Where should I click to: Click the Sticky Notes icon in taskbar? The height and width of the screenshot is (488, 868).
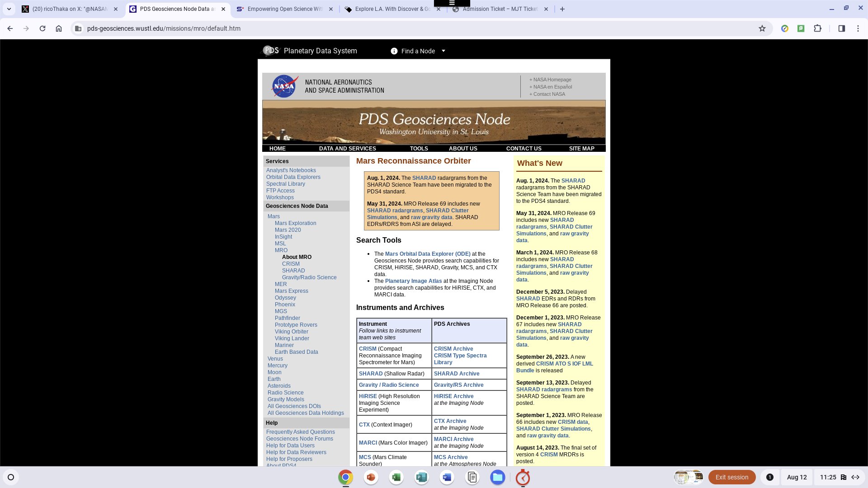click(x=472, y=477)
